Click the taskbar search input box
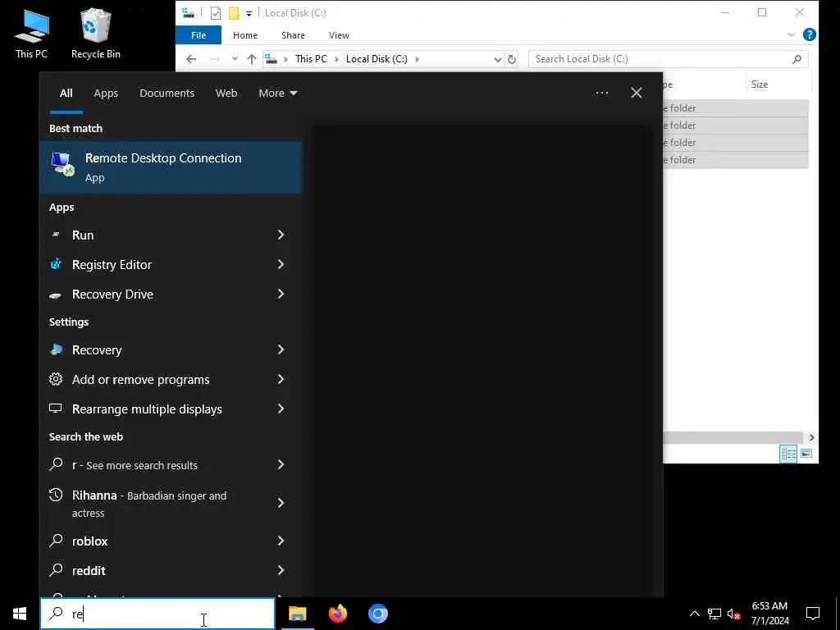The width and height of the screenshot is (840, 630). (x=157, y=614)
